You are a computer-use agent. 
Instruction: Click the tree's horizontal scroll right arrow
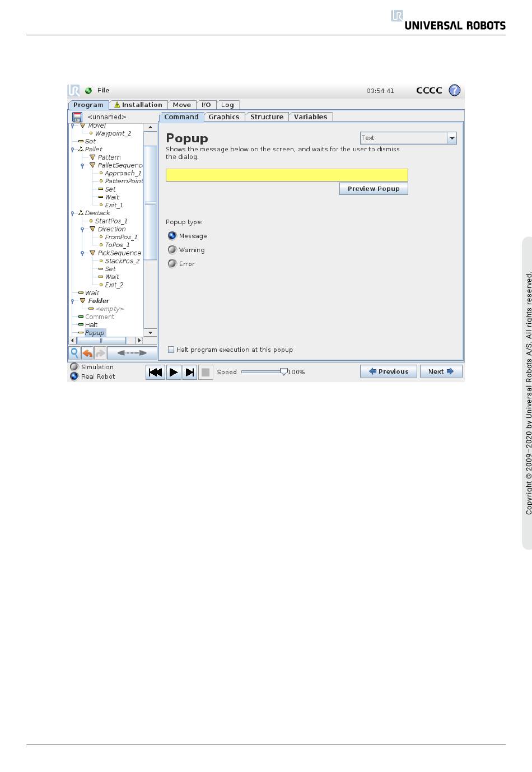[139, 341]
